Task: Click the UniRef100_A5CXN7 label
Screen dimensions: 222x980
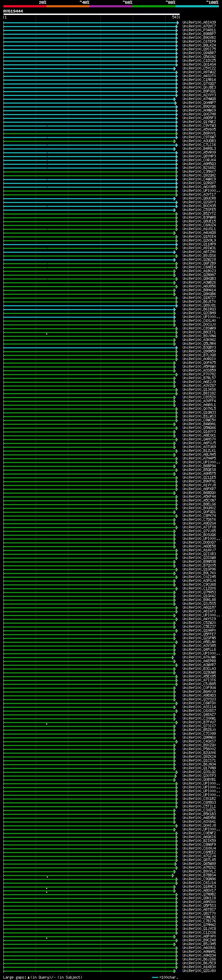Action: (199, 500)
